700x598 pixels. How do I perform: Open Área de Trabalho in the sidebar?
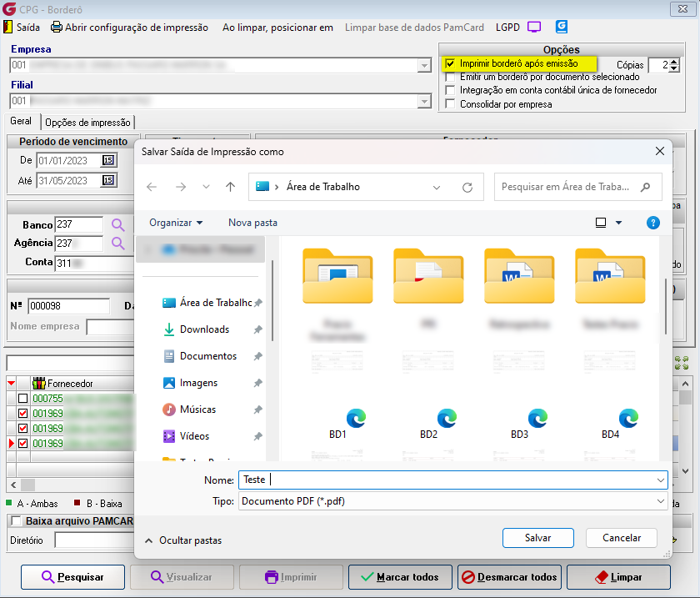216,303
